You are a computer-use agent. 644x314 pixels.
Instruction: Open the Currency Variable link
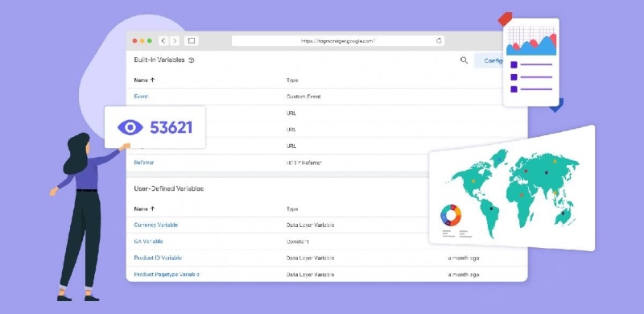click(x=155, y=225)
